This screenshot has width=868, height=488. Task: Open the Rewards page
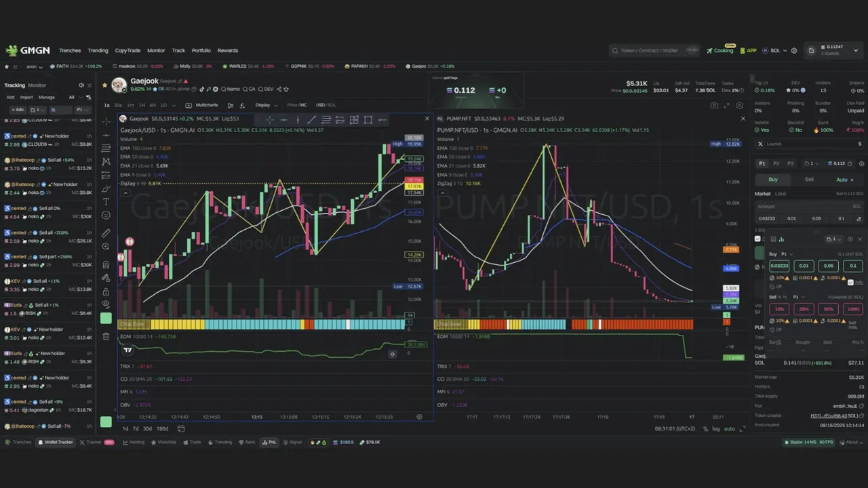[x=228, y=51]
